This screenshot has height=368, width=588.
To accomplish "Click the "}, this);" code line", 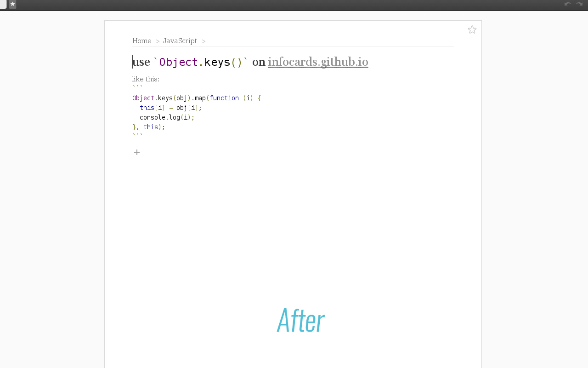I will point(149,127).
